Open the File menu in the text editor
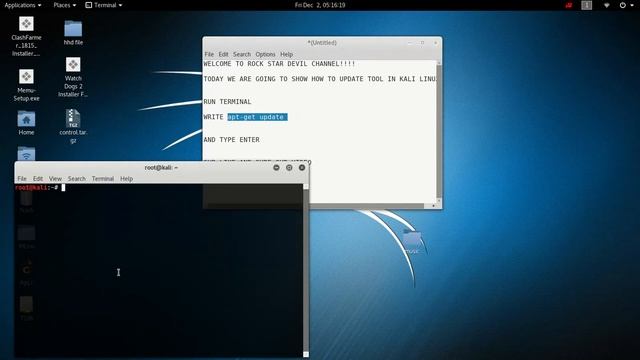Image resolution: width=640 pixels, height=360 pixels. tap(209, 54)
